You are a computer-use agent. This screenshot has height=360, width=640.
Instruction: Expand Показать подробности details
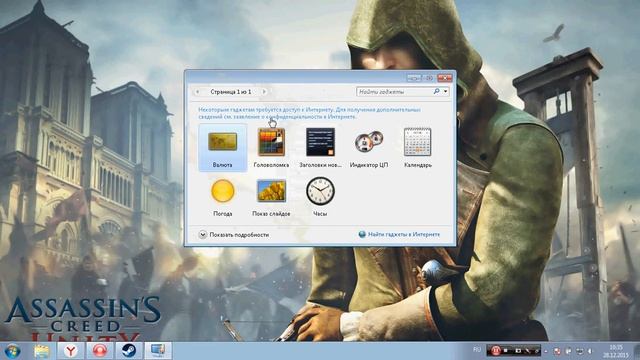234,235
